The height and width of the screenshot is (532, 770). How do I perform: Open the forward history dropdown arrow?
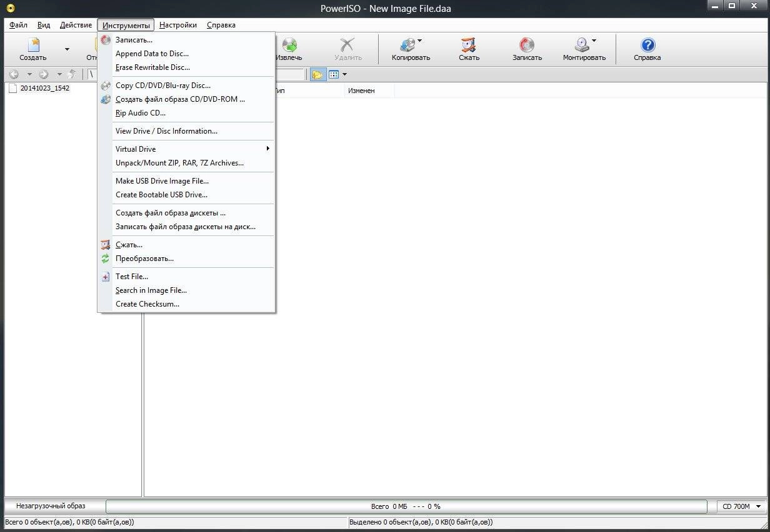click(59, 74)
